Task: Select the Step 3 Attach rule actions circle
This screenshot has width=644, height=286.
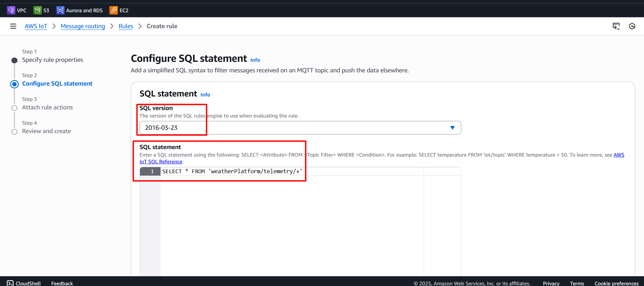Action: 14,108
